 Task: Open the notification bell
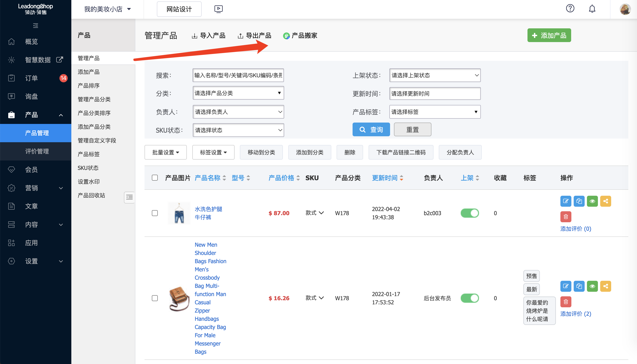click(x=592, y=8)
